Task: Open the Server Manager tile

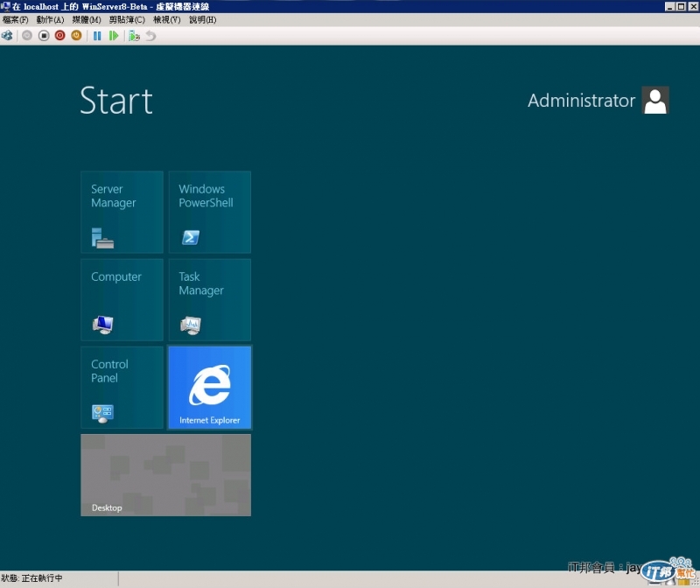Action: 122,212
